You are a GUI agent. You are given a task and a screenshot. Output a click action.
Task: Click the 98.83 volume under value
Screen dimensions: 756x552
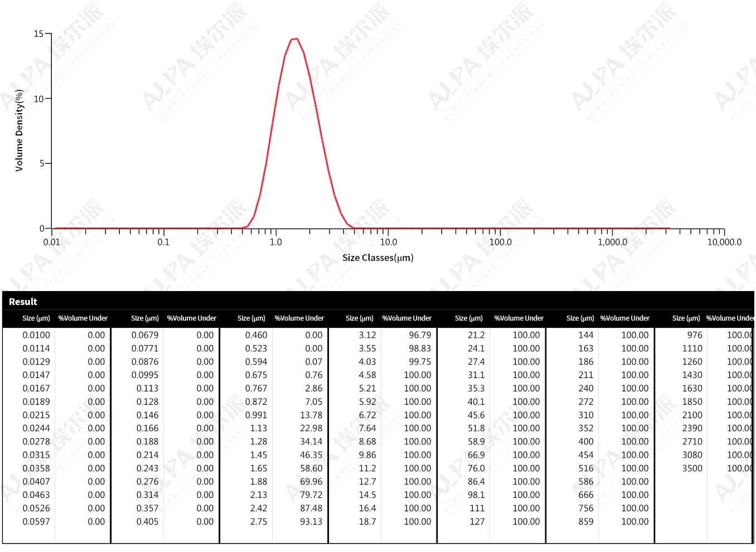pos(420,348)
